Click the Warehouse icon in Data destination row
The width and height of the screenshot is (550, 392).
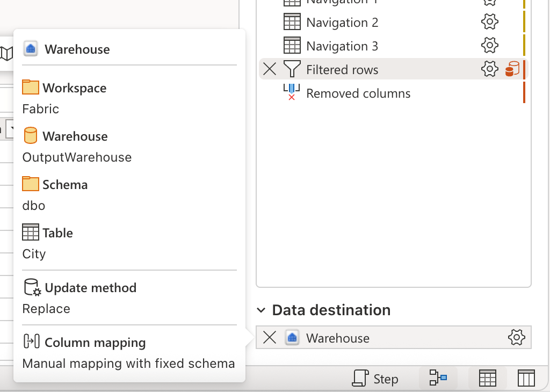(x=292, y=337)
